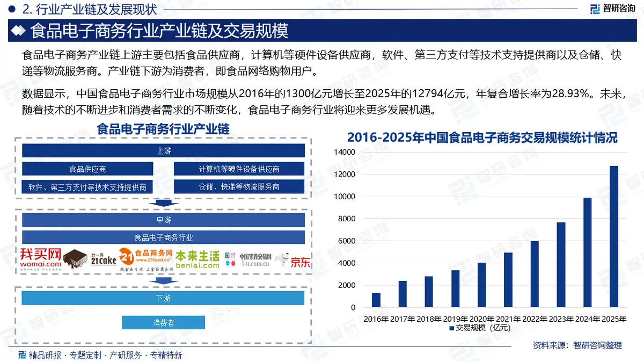Click the 2017年 bar in the chart
The image size is (644, 361).
coord(402,294)
